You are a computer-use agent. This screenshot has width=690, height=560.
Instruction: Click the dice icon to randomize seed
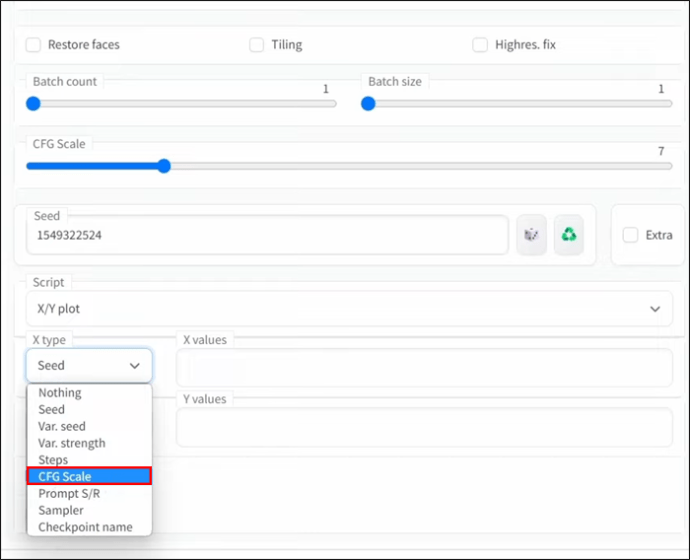pyautogui.click(x=532, y=235)
